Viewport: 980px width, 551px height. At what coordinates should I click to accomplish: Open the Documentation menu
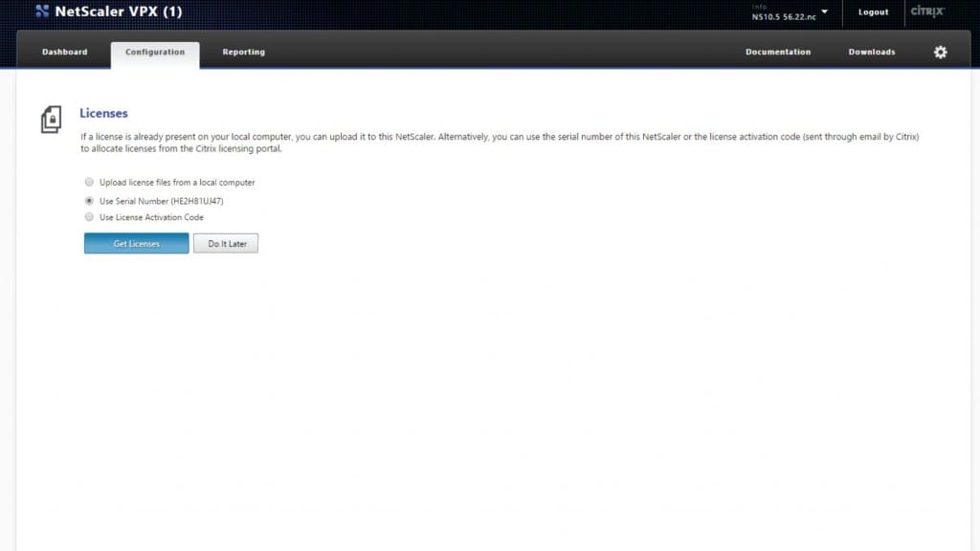point(778,52)
